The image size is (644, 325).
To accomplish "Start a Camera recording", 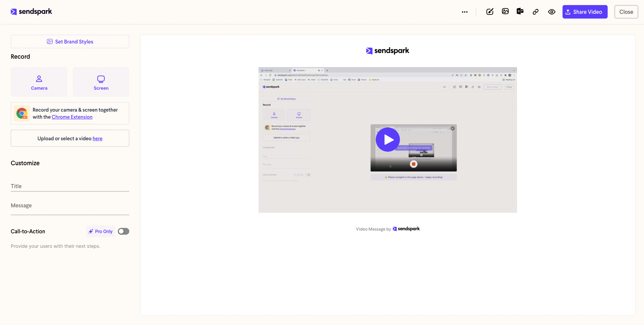I will point(39,82).
